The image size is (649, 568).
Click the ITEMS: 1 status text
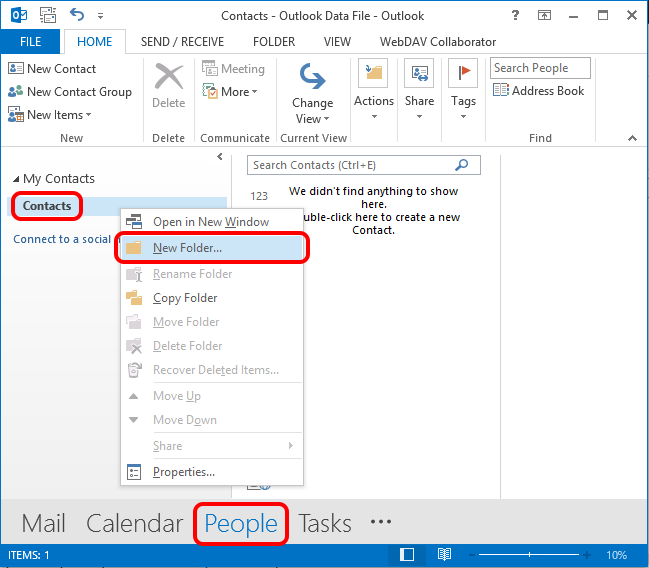[x=29, y=555]
